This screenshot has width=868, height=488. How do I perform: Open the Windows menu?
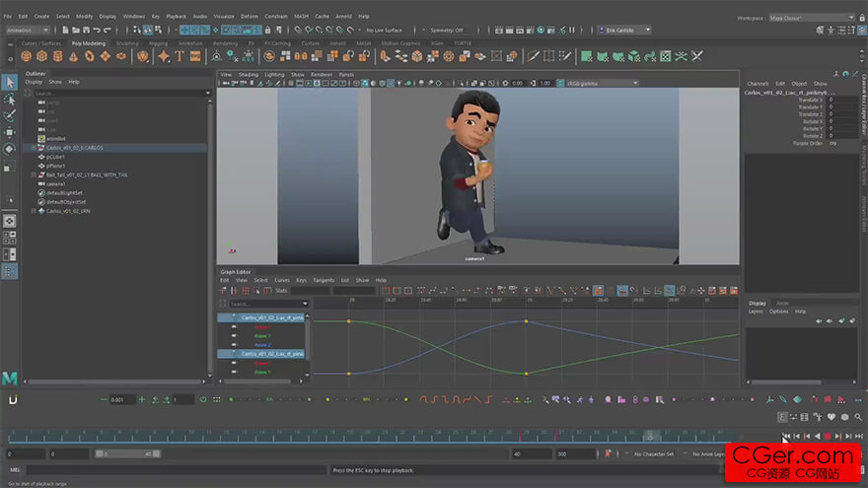(x=133, y=16)
